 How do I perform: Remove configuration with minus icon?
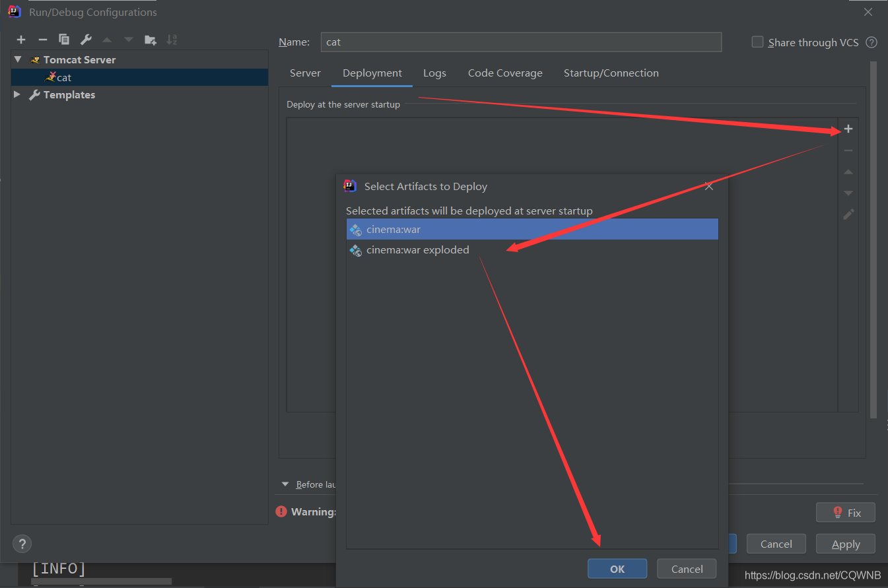[42, 40]
